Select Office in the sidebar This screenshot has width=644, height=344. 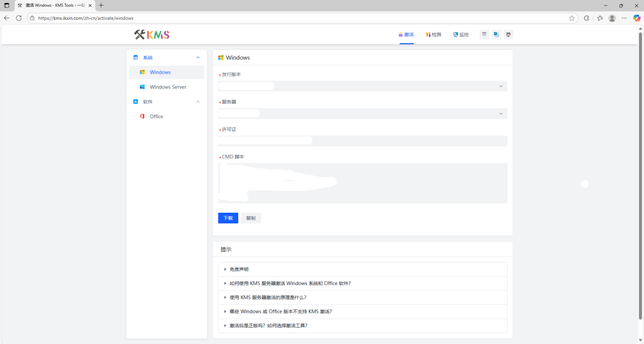click(166, 117)
